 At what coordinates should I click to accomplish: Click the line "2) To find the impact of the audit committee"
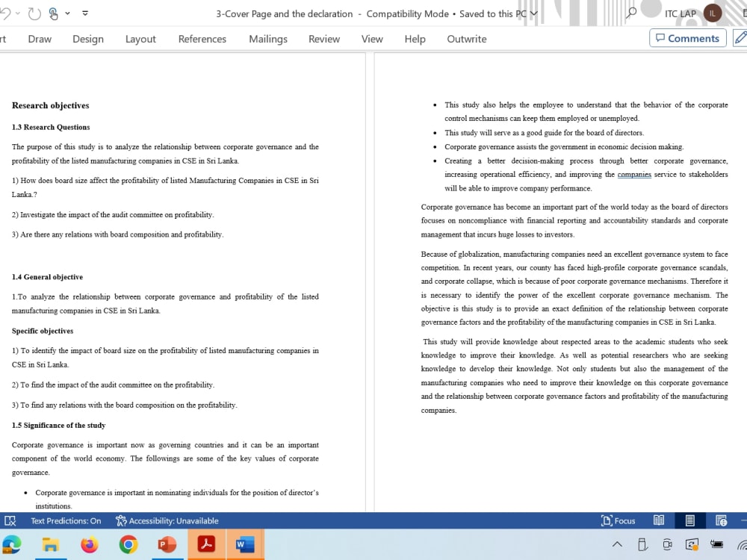(113, 385)
